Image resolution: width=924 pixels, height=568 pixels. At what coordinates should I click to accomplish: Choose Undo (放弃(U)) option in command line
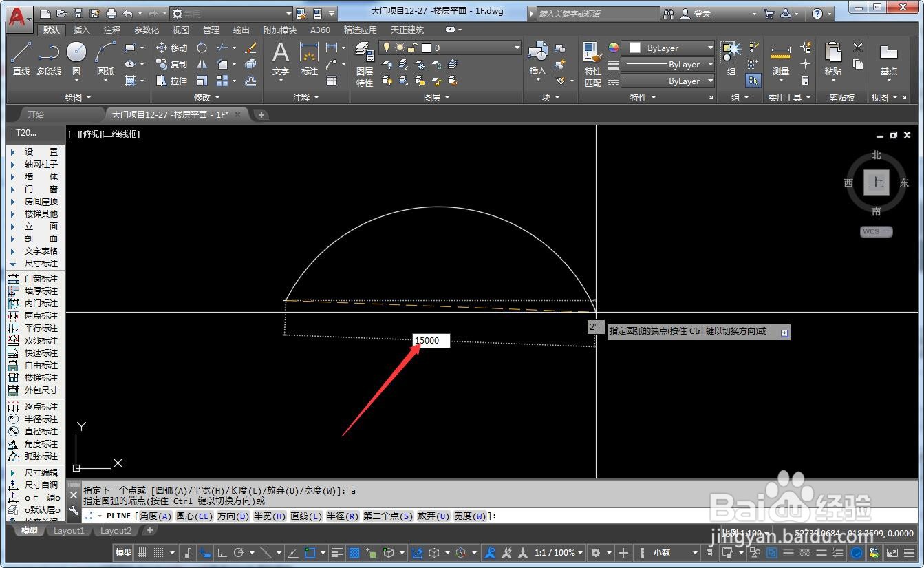point(433,516)
